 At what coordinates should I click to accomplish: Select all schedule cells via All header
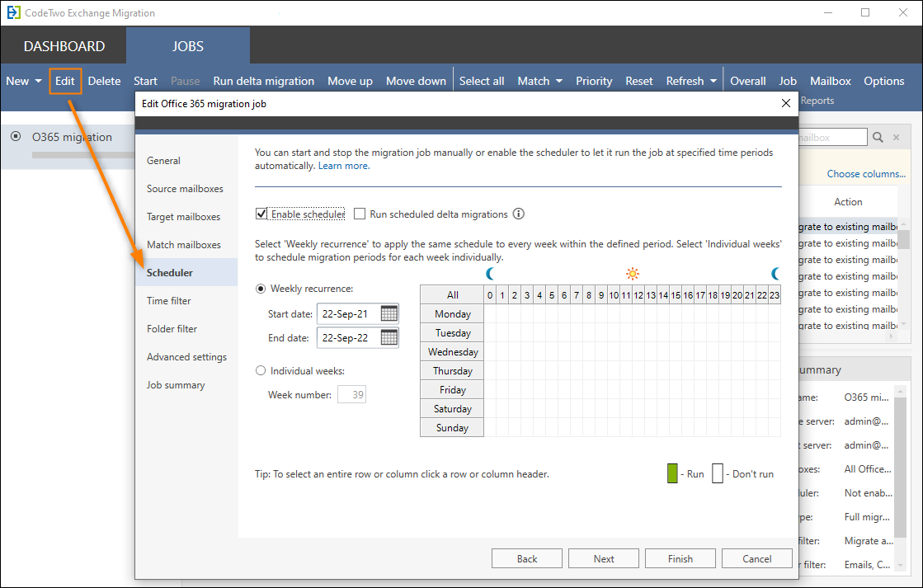pos(452,295)
